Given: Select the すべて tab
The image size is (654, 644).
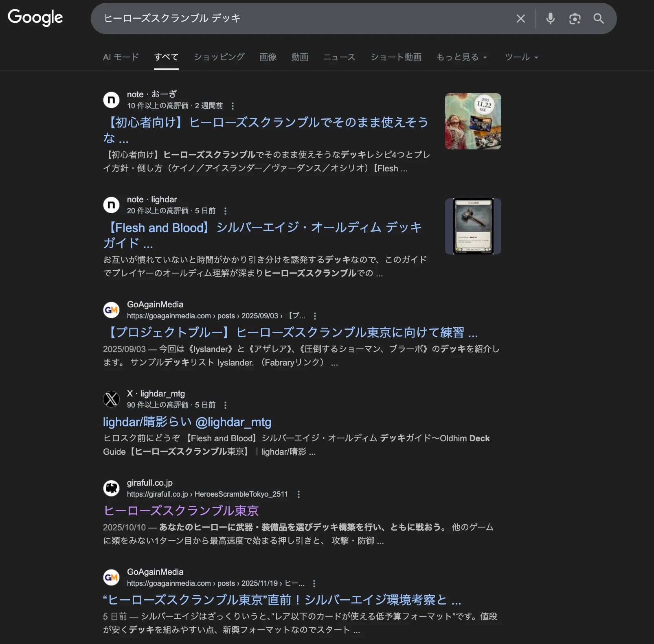Looking at the screenshot, I should (166, 57).
